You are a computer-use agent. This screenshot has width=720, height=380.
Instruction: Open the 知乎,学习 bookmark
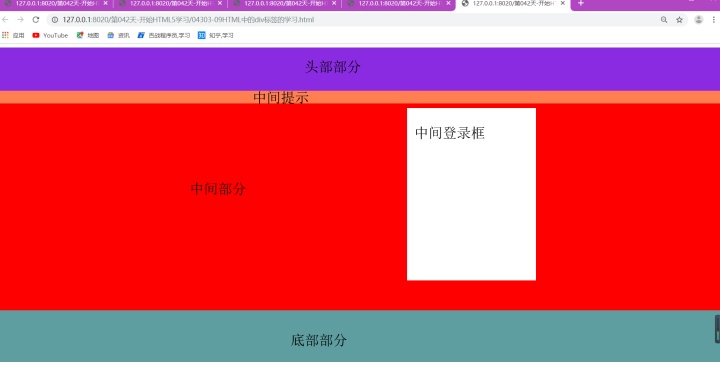coord(216,35)
